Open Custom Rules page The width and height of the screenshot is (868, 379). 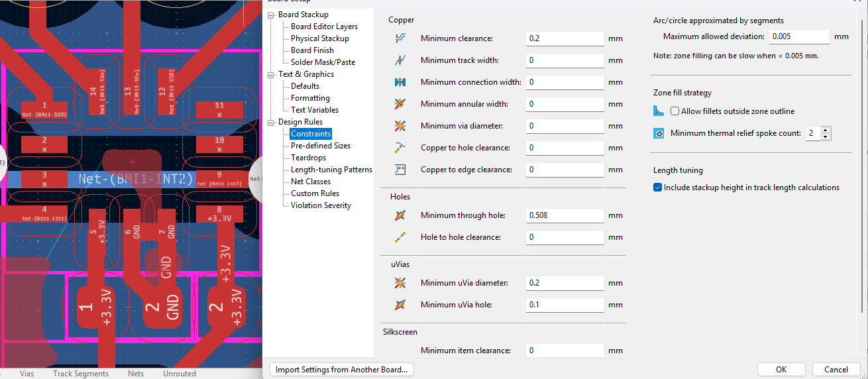(315, 193)
